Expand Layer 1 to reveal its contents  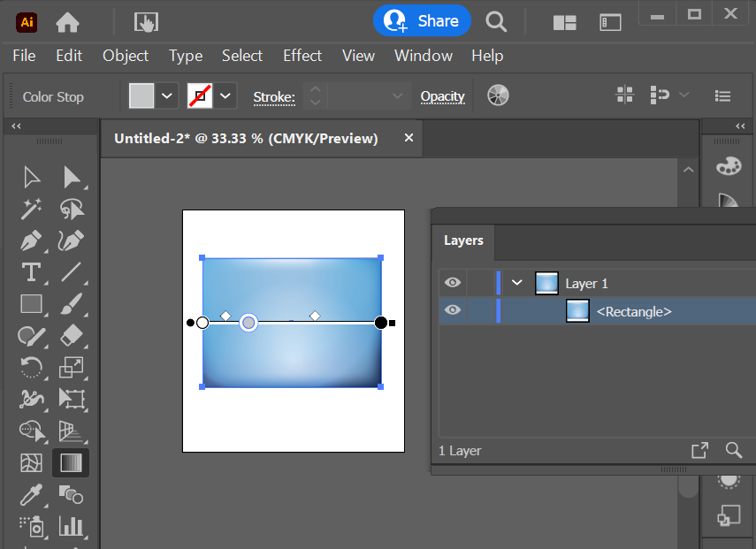point(516,283)
